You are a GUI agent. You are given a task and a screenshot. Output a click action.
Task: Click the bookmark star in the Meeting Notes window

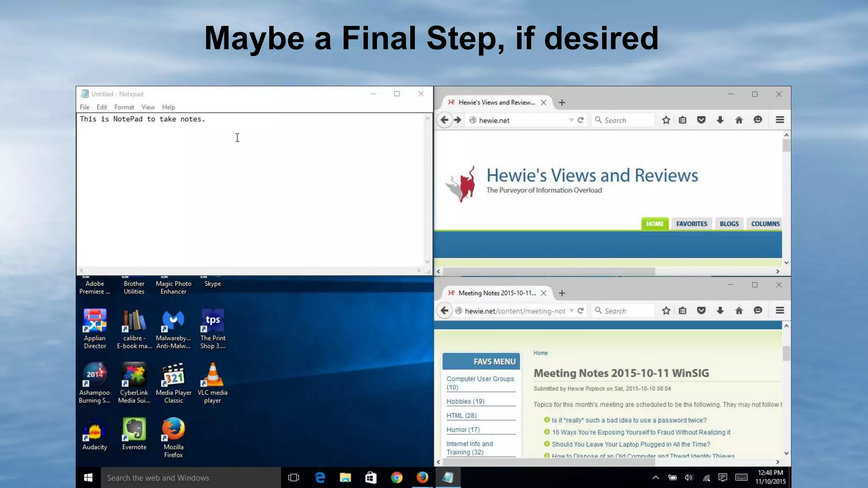coord(666,311)
